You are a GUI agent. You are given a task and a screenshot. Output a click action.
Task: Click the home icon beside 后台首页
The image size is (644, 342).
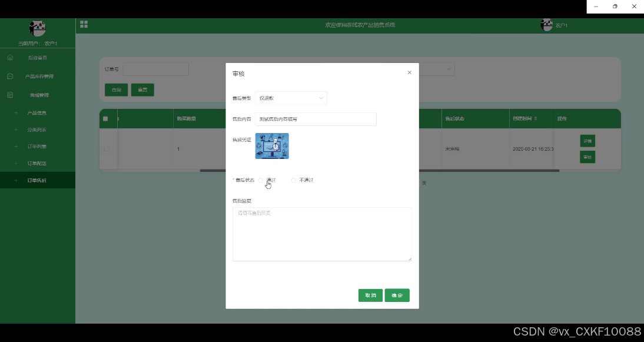click(10, 58)
